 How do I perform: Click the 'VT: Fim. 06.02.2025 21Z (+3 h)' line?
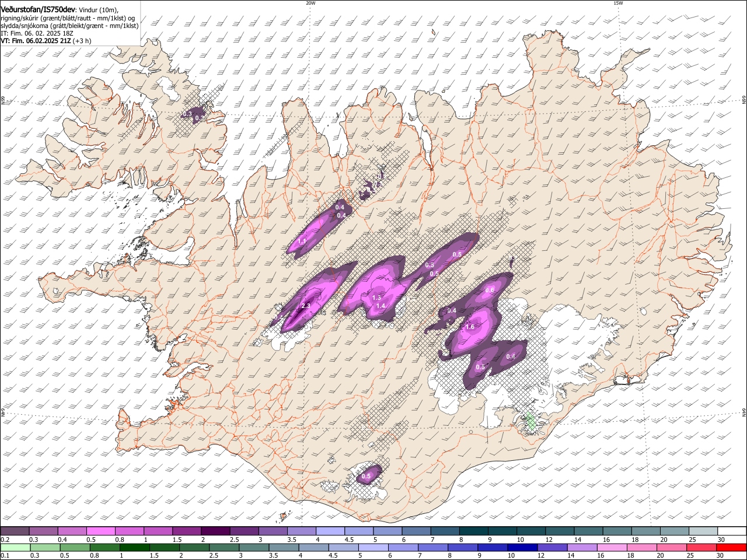click(46, 41)
